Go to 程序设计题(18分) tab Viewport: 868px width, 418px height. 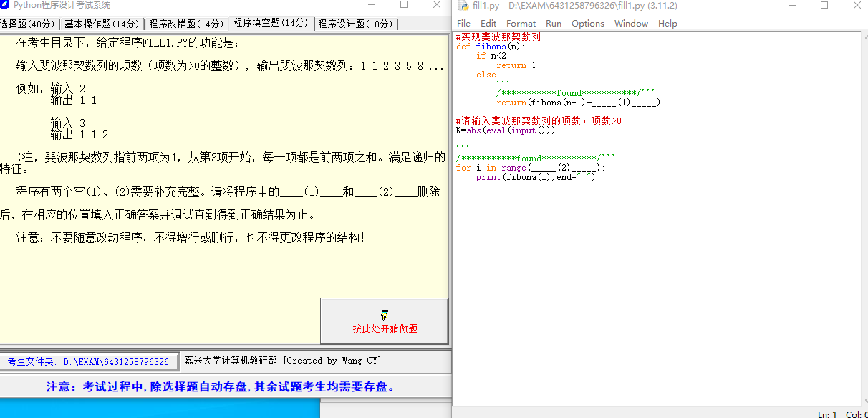[356, 24]
